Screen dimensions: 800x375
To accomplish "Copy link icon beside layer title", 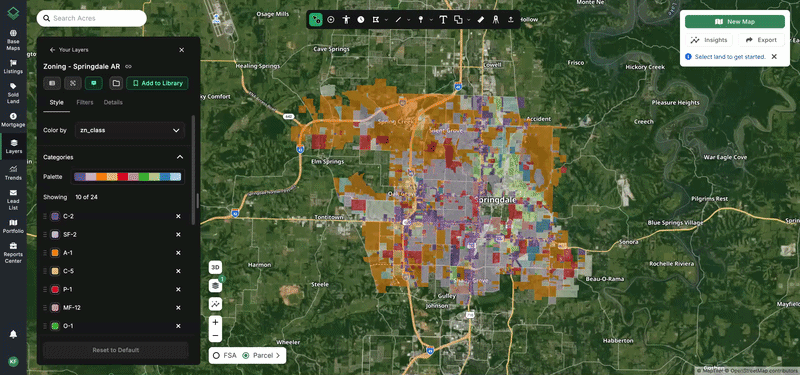I will [x=129, y=66].
